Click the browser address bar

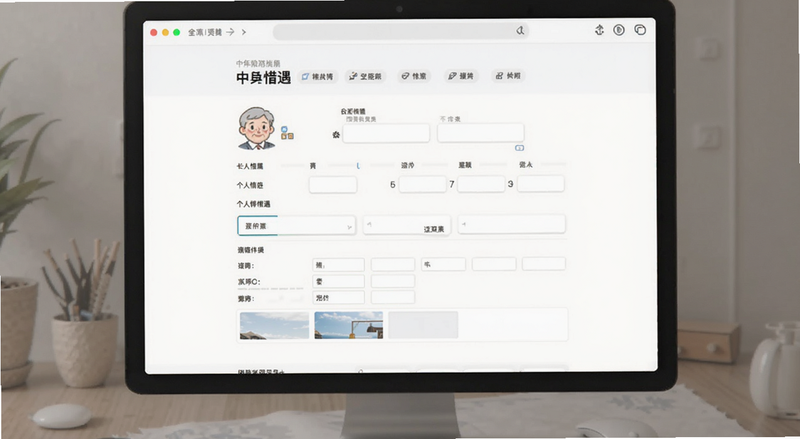pyautogui.click(x=401, y=31)
